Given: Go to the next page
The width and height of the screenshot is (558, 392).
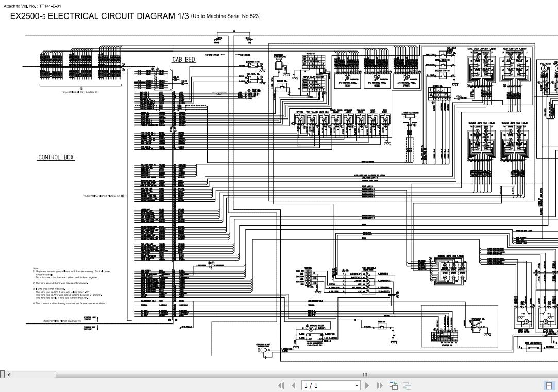Looking at the screenshot, I should click(x=367, y=386).
